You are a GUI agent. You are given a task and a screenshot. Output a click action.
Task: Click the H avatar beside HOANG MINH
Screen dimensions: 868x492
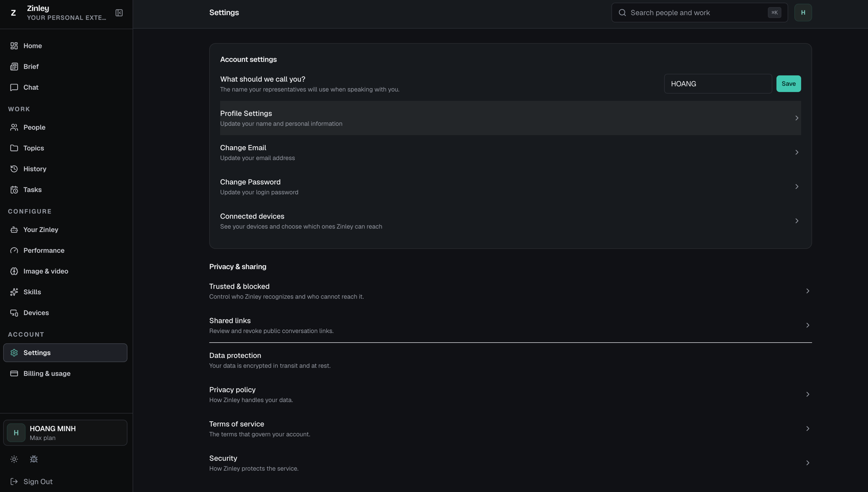(16, 433)
